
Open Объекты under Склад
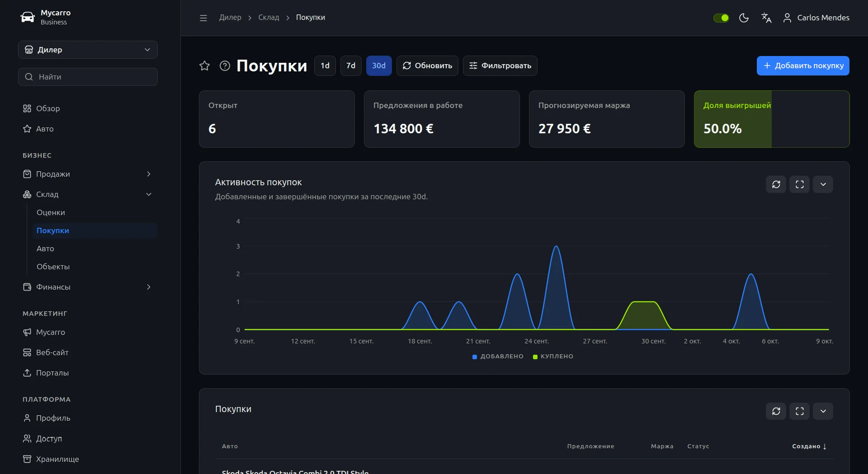95,267
